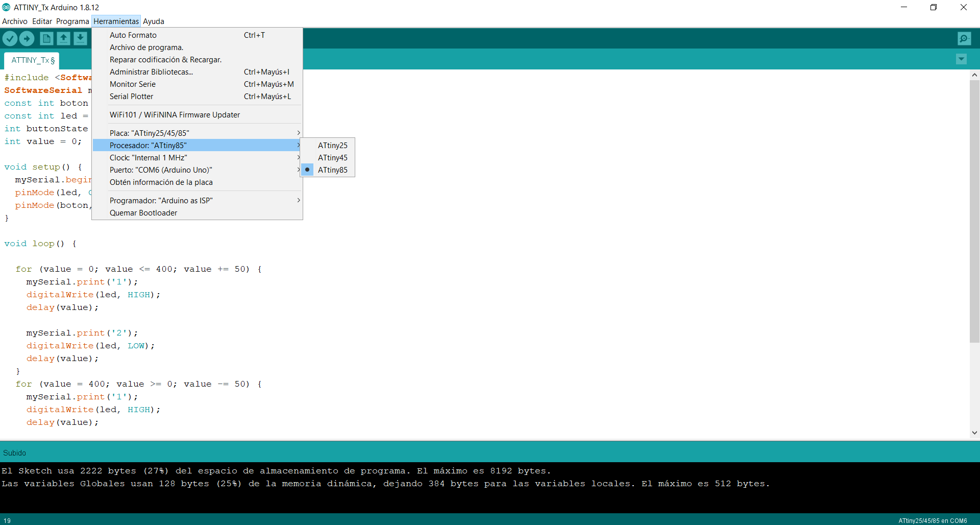
Task: Click the "void loop() {" code line
Action: pos(40,244)
